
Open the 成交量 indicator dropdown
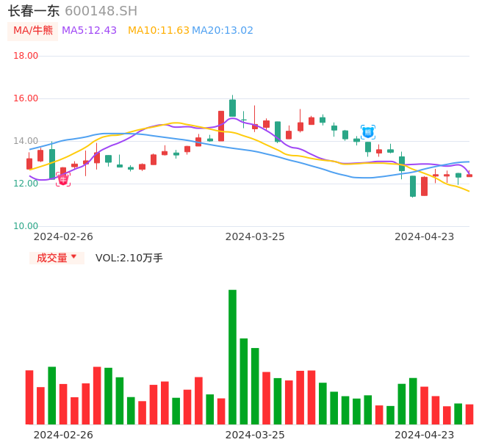[57, 258]
